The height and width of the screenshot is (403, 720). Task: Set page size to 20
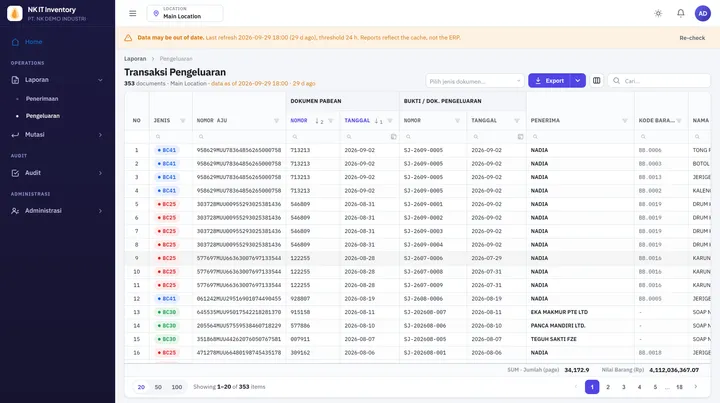(141, 387)
